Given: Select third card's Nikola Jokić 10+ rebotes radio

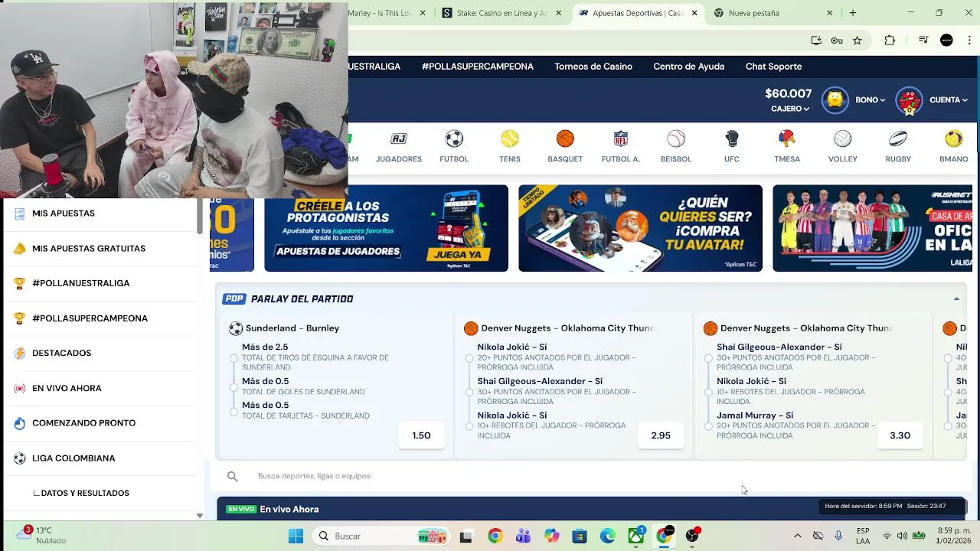Looking at the screenshot, I should 708,392.
